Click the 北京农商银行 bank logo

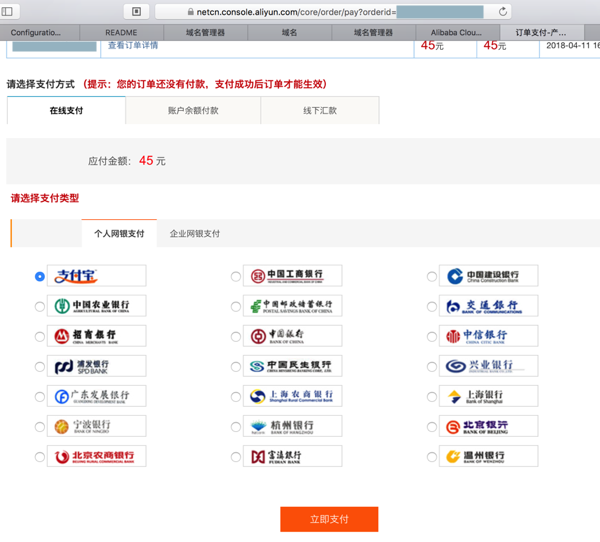coord(96,456)
